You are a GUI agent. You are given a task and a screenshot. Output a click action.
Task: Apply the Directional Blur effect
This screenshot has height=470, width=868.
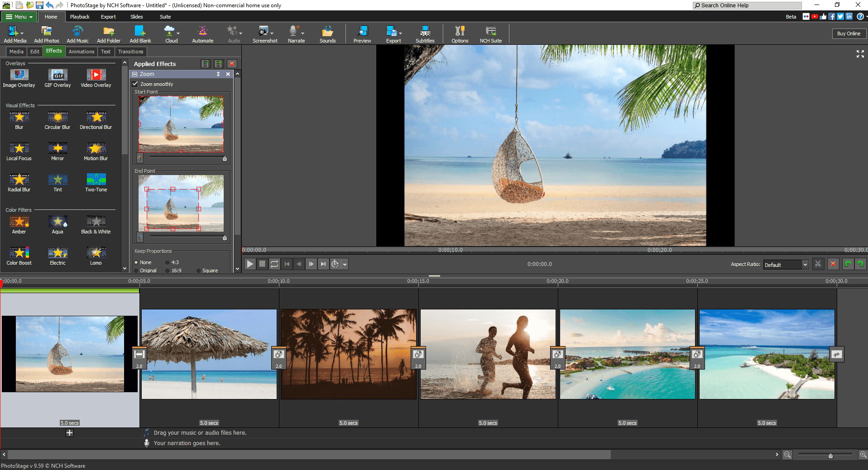coord(96,121)
